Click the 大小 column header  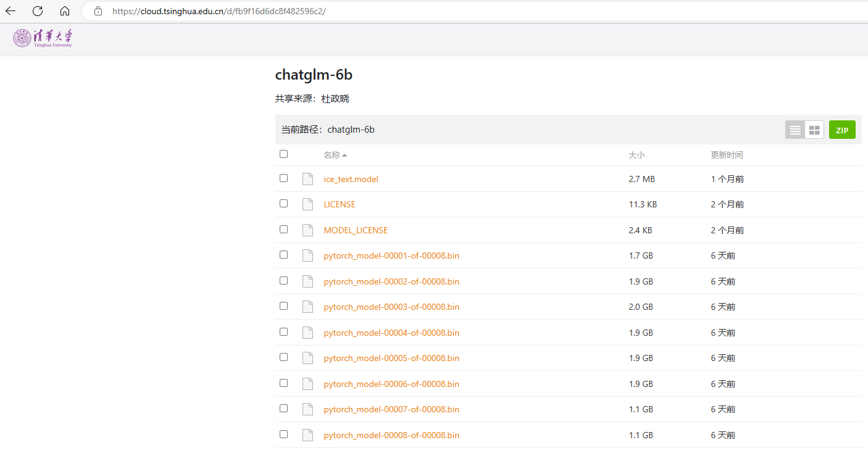[x=636, y=155]
